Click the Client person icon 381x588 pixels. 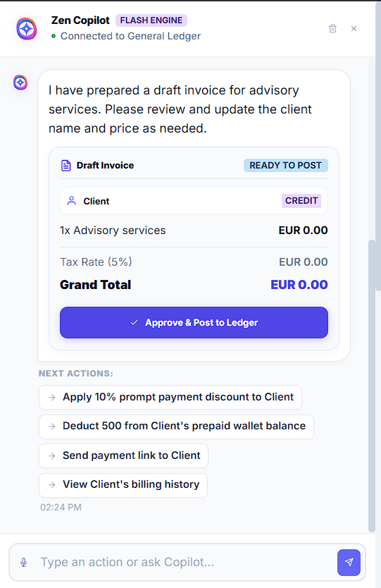72,201
